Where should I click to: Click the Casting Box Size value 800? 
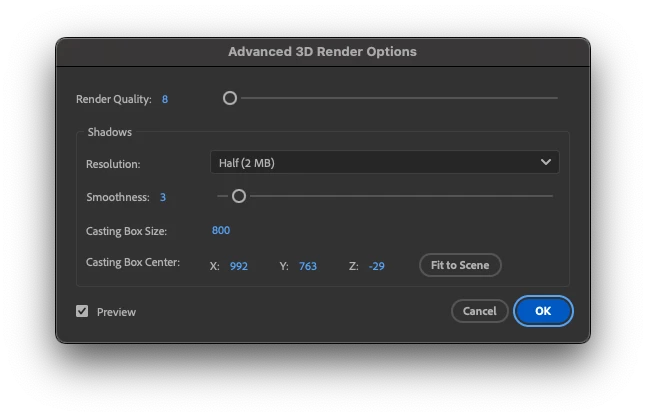pos(221,230)
